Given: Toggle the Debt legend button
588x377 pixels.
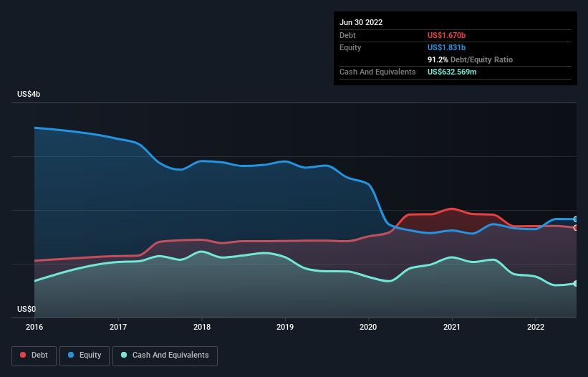Looking at the screenshot, I should pyautogui.click(x=34, y=355).
